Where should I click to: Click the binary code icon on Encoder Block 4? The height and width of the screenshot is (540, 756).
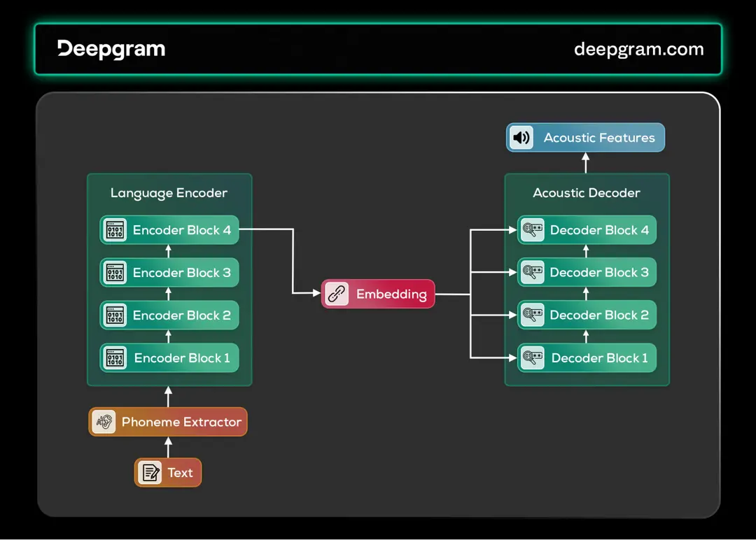115,229
